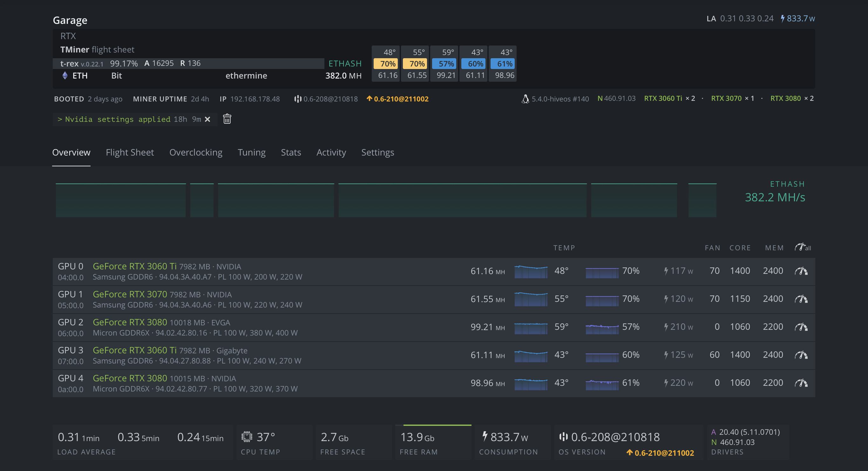Click GPU 0 GeForce RTX 3060 Ti name
This screenshot has width=868, height=471.
(x=134, y=266)
